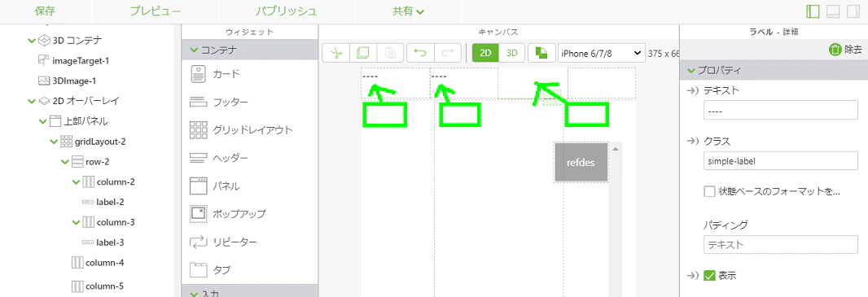Click the copy toolbar icon
The image size is (868, 297).
(363, 53)
